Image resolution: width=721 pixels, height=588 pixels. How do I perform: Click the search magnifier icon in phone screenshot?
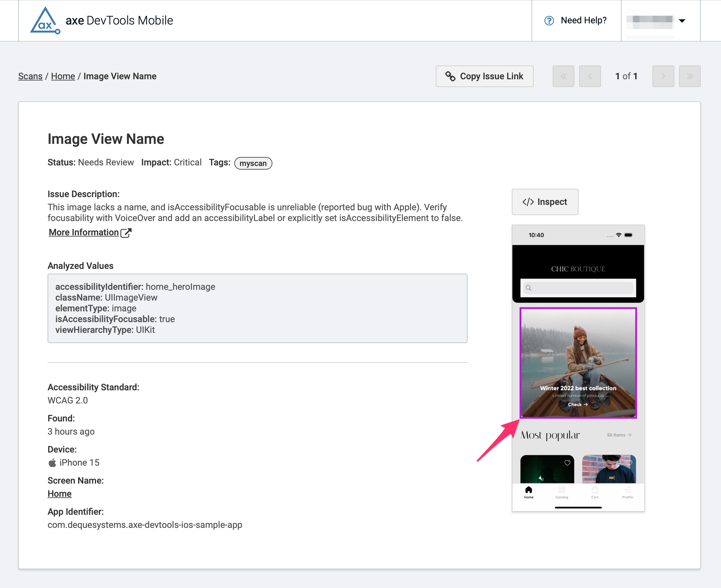click(x=529, y=288)
